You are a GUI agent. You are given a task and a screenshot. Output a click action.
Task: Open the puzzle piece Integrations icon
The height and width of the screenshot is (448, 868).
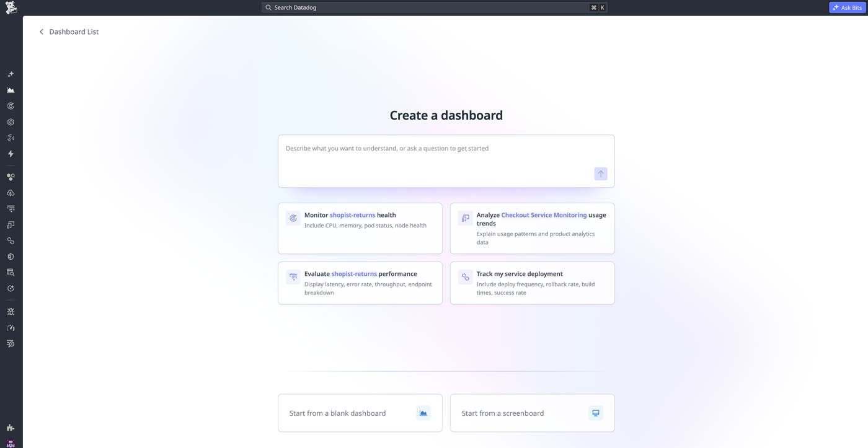click(x=11, y=428)
